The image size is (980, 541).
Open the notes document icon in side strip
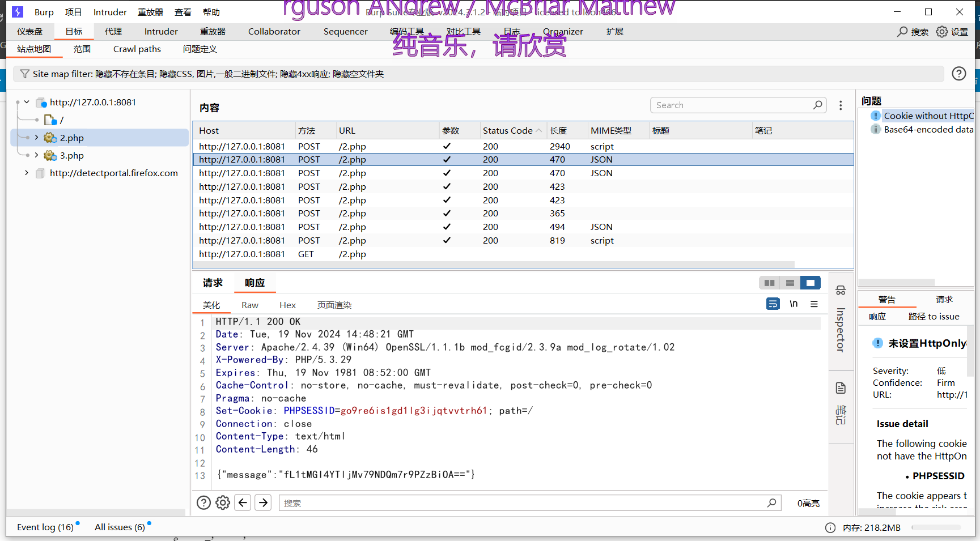[x=841, y=388]
